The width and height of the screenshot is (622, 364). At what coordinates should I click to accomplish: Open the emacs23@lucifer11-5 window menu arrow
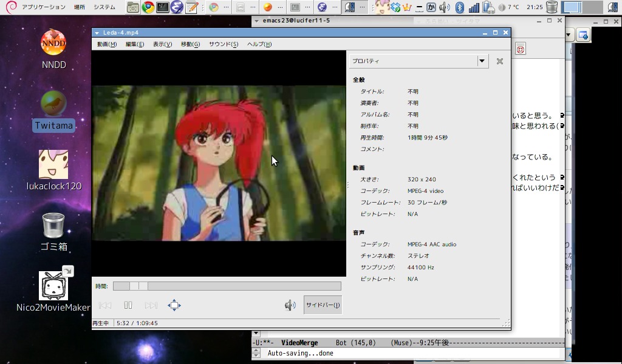(x=257, y=21)
